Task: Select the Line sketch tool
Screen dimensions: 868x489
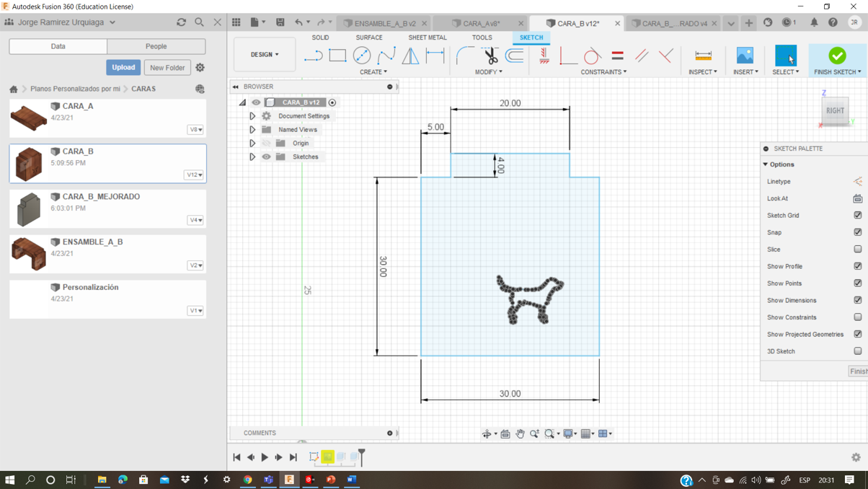Action: [313, 56]
